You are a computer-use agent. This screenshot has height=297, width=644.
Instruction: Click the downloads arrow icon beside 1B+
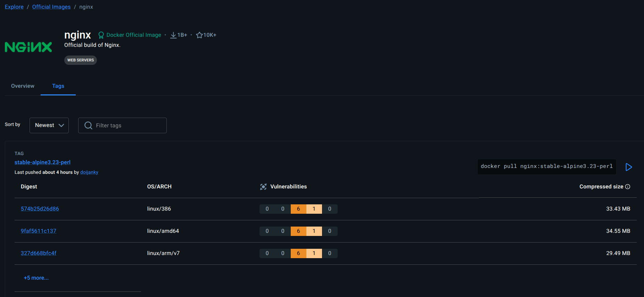click(173, 35)
